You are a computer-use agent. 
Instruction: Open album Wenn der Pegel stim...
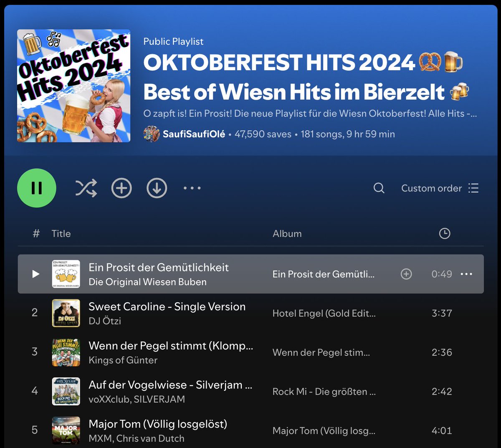click(321, 352)
